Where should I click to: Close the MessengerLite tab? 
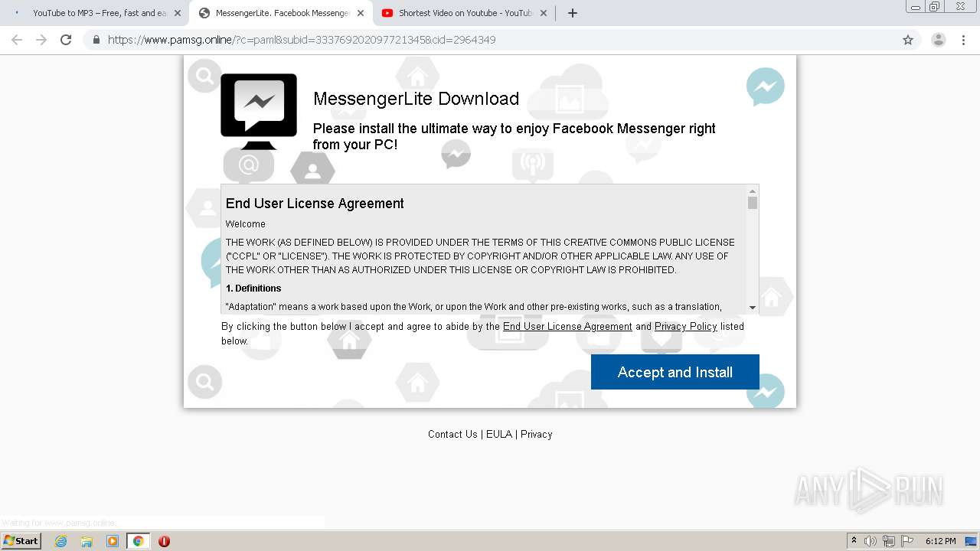[x=361, y=13]
